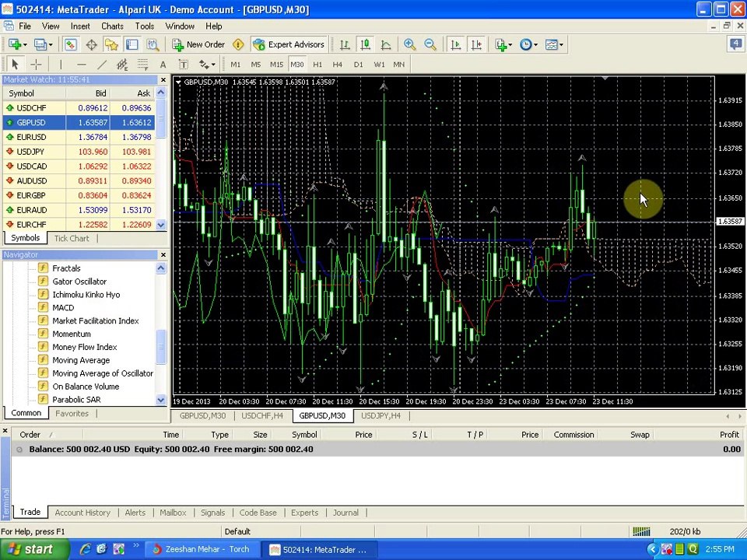Select the Trendline drawing tool
This screenshot has height=560, width=747.
[102, 64]
